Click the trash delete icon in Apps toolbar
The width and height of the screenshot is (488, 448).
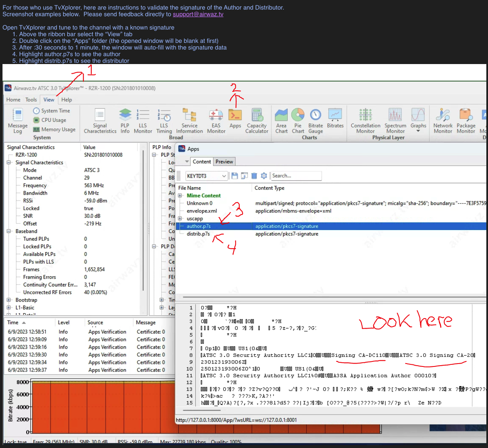(x=254, y=176)
